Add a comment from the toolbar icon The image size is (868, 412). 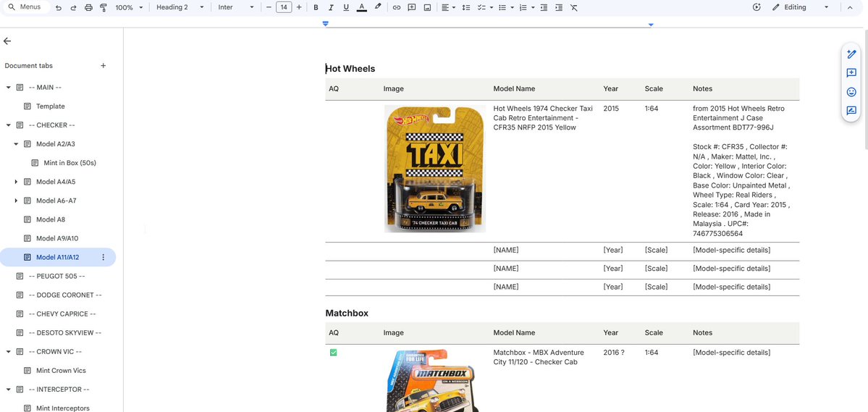coord(412,8)
